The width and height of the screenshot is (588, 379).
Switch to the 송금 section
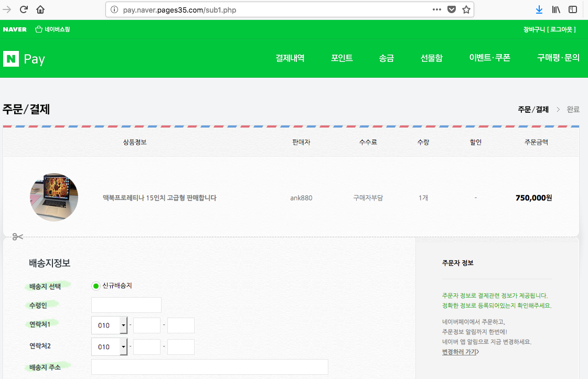pyautogui.click(x=387, y=58)
